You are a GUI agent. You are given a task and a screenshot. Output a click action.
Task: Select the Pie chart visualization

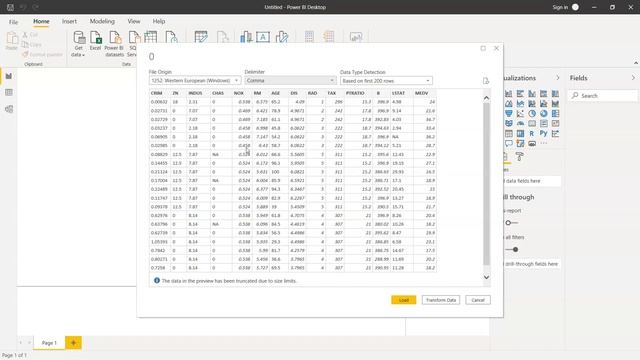tap(531, 113)
